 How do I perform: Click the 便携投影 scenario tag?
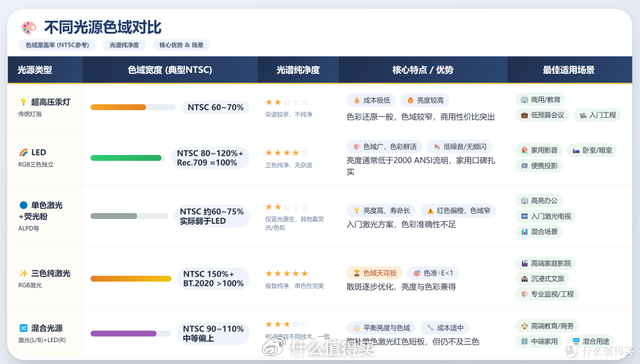coord(539,166)
